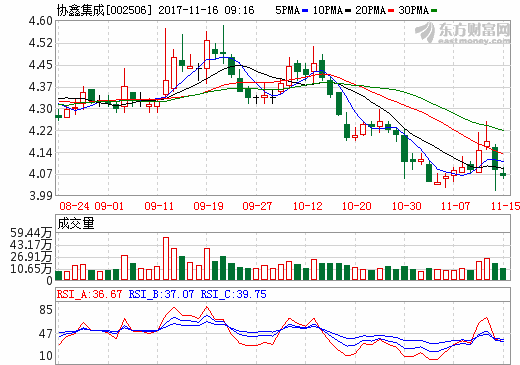Screen dimensions: 520x365
Task: Click the 10-20 date label
Action: pyautogui.click(x=357, y=206)
